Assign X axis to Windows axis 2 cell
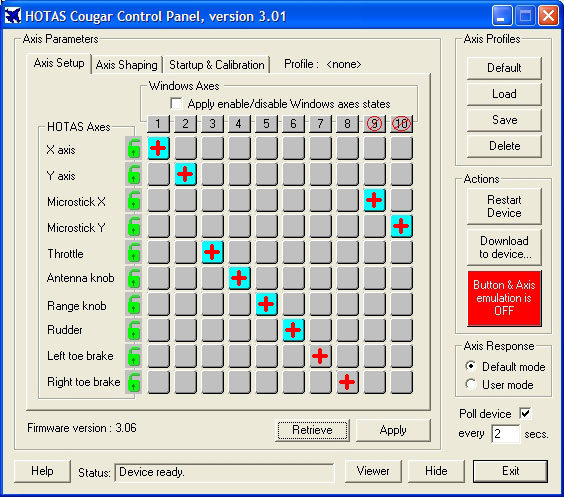The width and height of the screenshot is (564, 497). [x=185, y=148]
